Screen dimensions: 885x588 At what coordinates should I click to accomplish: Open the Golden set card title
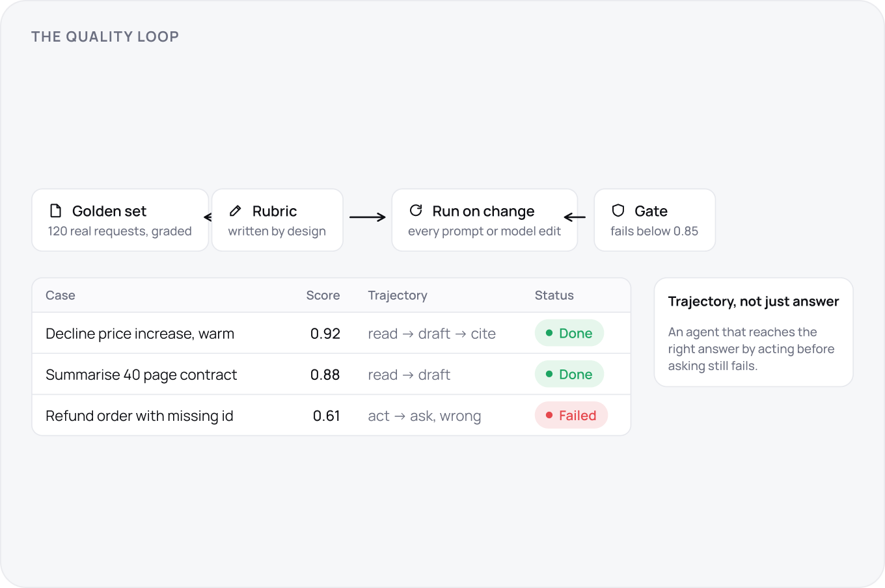(x=109, y=211)
